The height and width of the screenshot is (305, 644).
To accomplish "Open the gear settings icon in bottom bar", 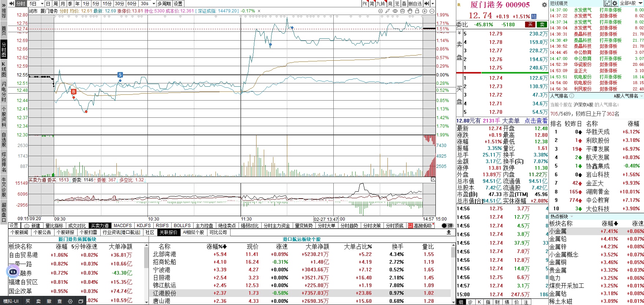I will click(70, 301).
